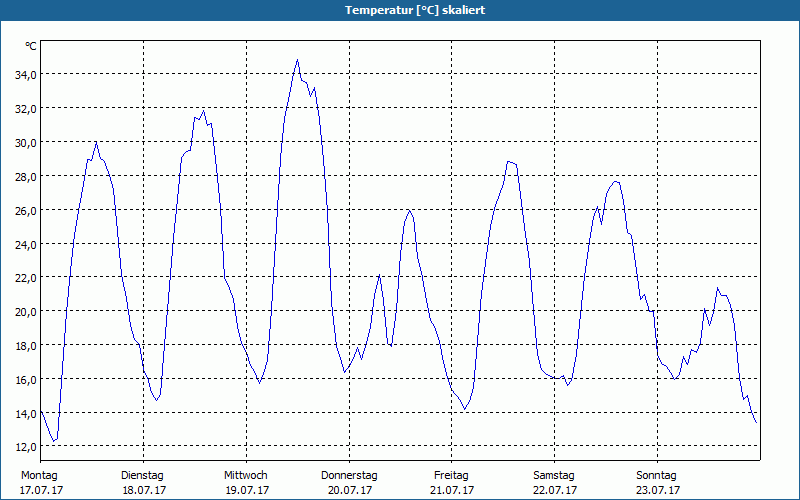Click the Sonntag day label
Screen dimensions: 800x500
pos(656,476)
